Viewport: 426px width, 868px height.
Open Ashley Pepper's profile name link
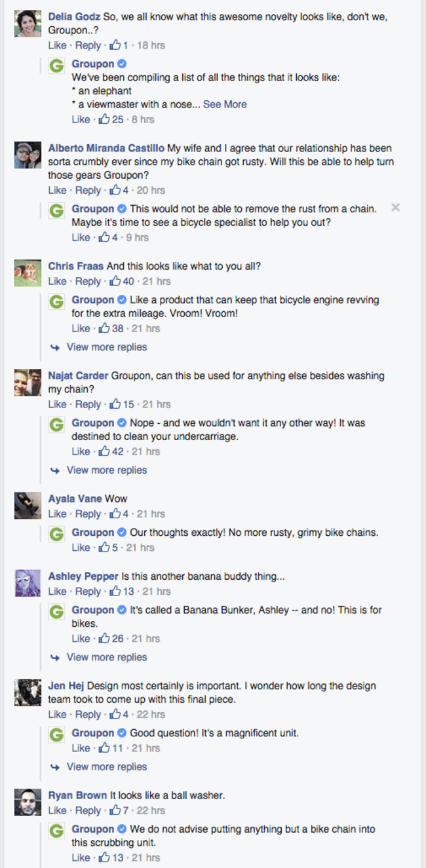(x=83, y=576)
